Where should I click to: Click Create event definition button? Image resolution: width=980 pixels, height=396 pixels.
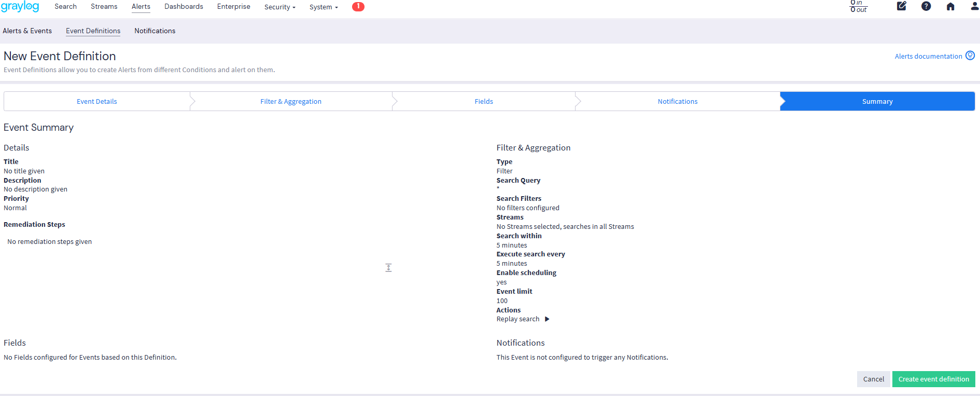[x=933, y=379]
